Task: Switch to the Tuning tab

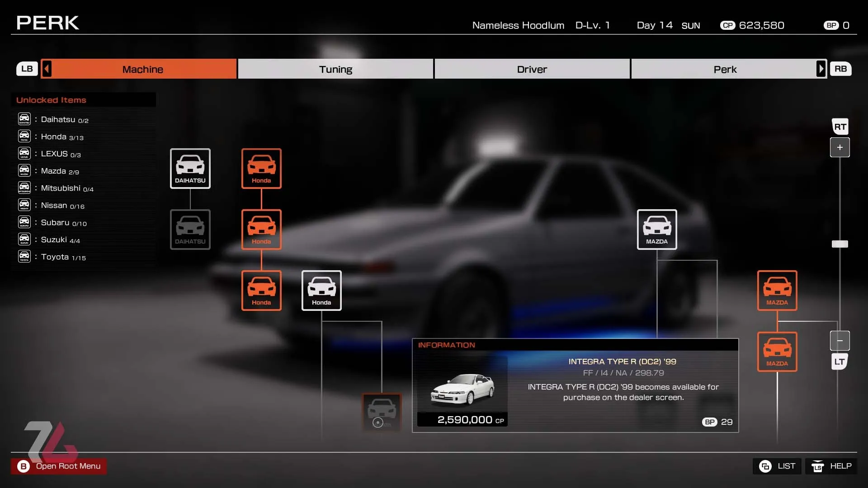Action: 335,69
